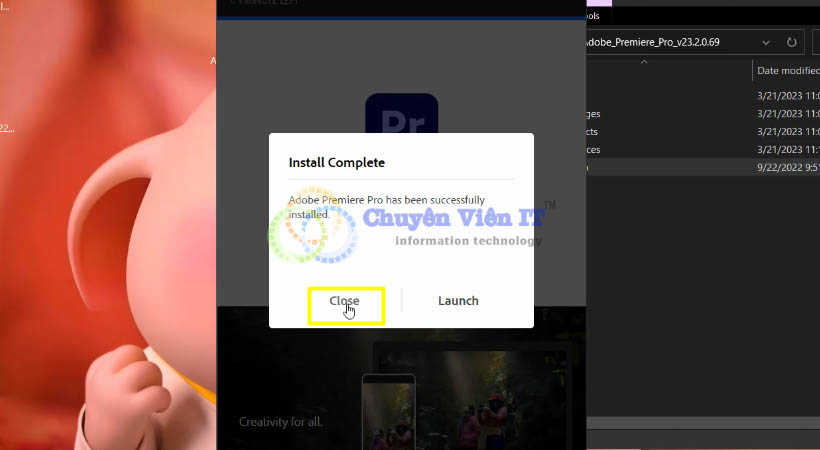Sort files by the Date modified column
This screenshot has height=450, width=820.
(785, 70)
